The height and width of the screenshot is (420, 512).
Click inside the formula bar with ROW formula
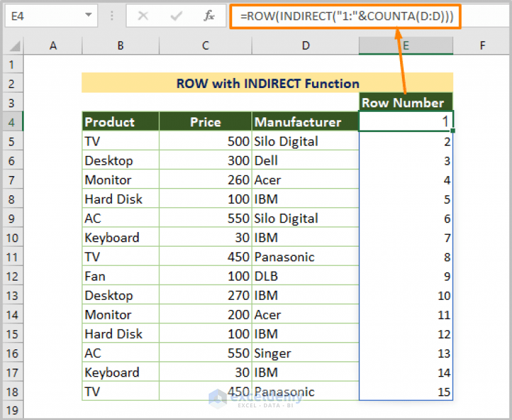(345, 16)
